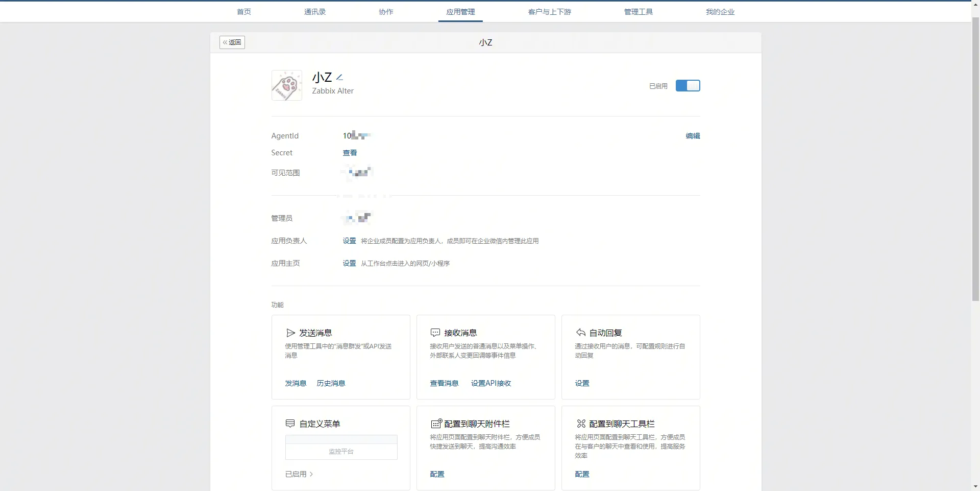Click the 自定义菜单 menu icon

(x=290, y=424)
